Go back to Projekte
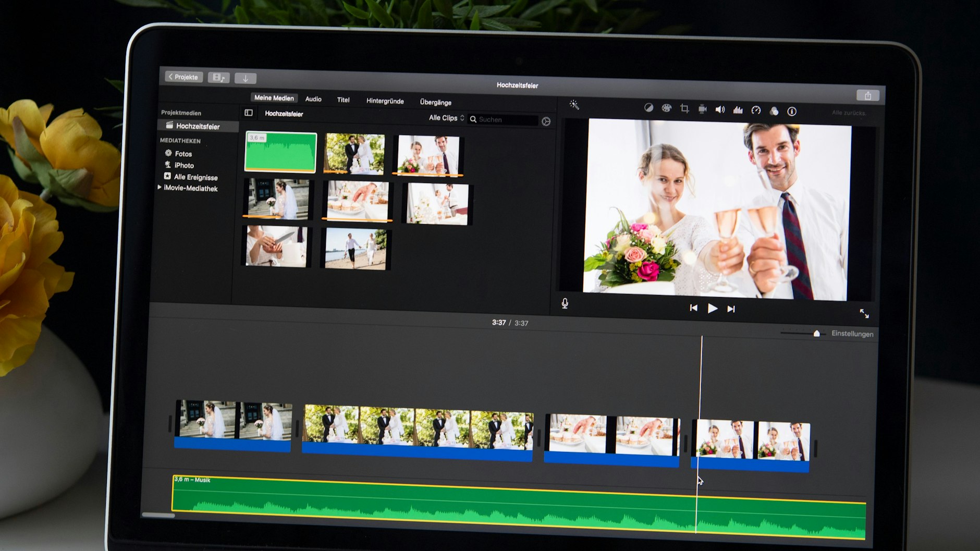Viewport: 980px width, 551px height. (x=183, y=77)
